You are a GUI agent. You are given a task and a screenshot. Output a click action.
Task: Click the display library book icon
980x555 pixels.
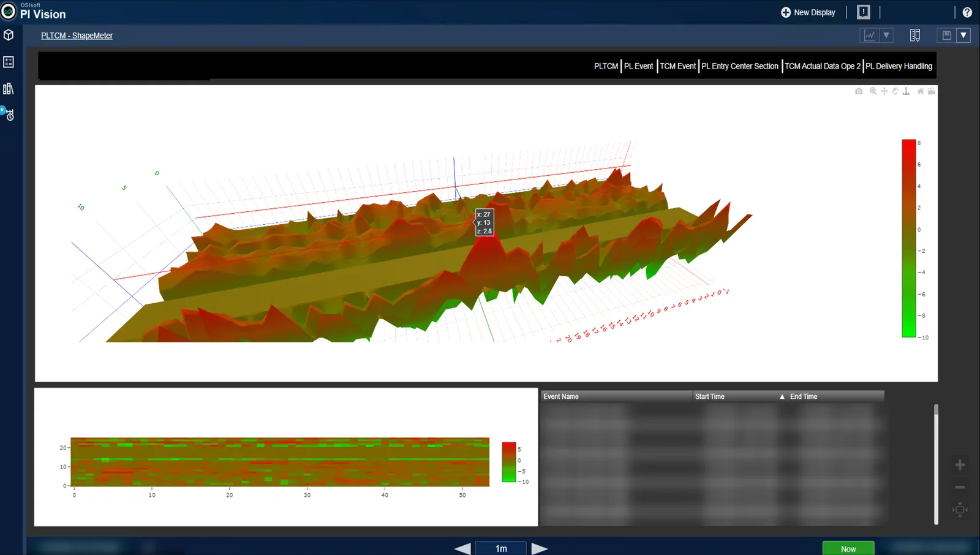coord(915,36)
